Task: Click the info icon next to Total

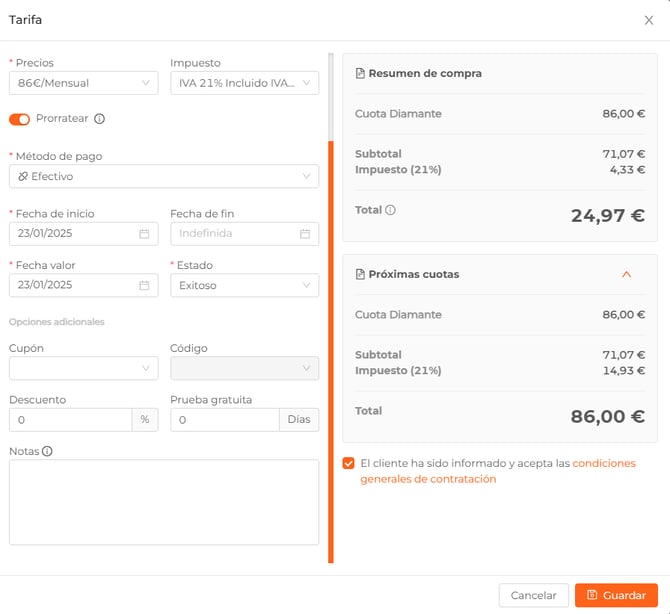Action: tap(390, 210)
